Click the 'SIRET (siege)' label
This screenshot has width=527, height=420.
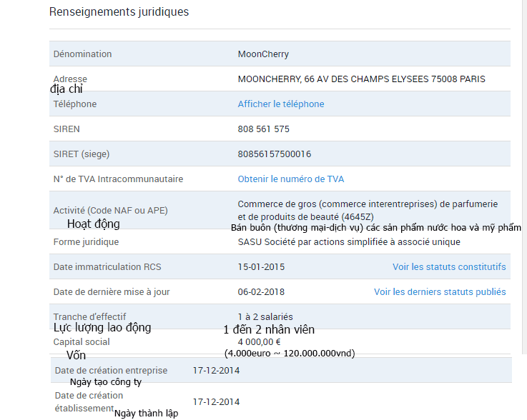82,154
